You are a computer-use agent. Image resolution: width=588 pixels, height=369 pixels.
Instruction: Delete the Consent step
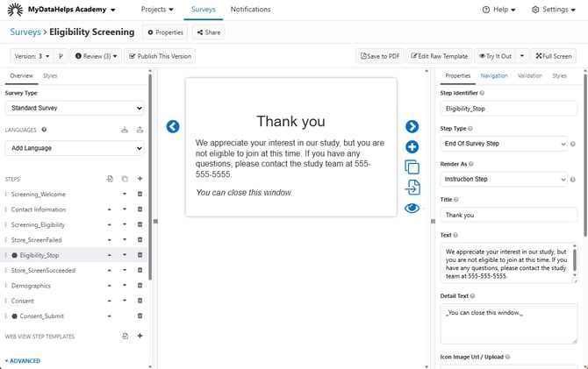click(x=140, y=301)
